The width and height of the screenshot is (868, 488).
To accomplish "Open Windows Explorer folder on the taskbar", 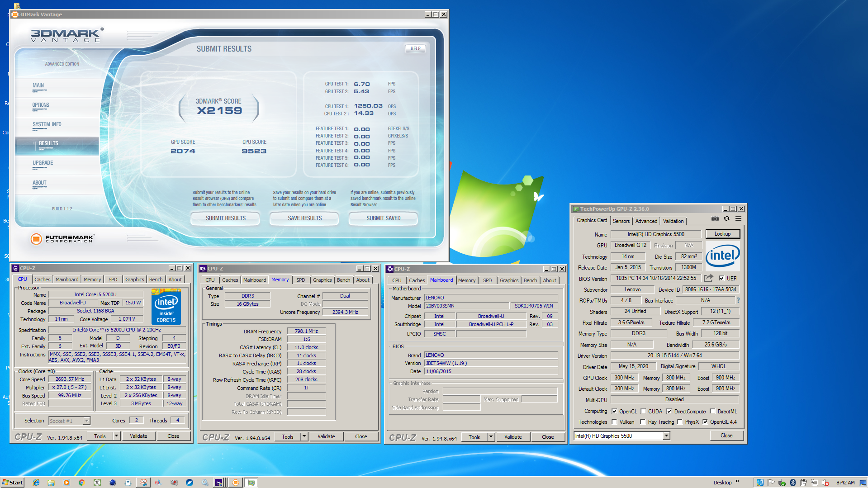I will [51, 483].
